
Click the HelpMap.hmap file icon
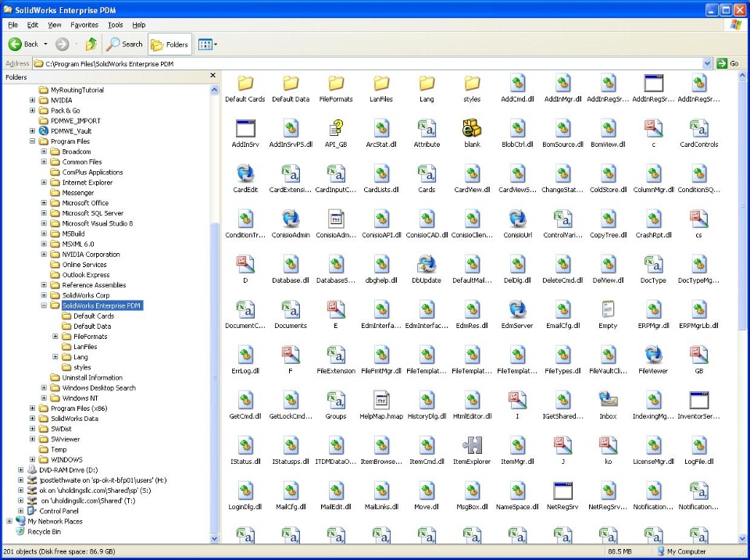pyautogui.click(x=381, y=400)
